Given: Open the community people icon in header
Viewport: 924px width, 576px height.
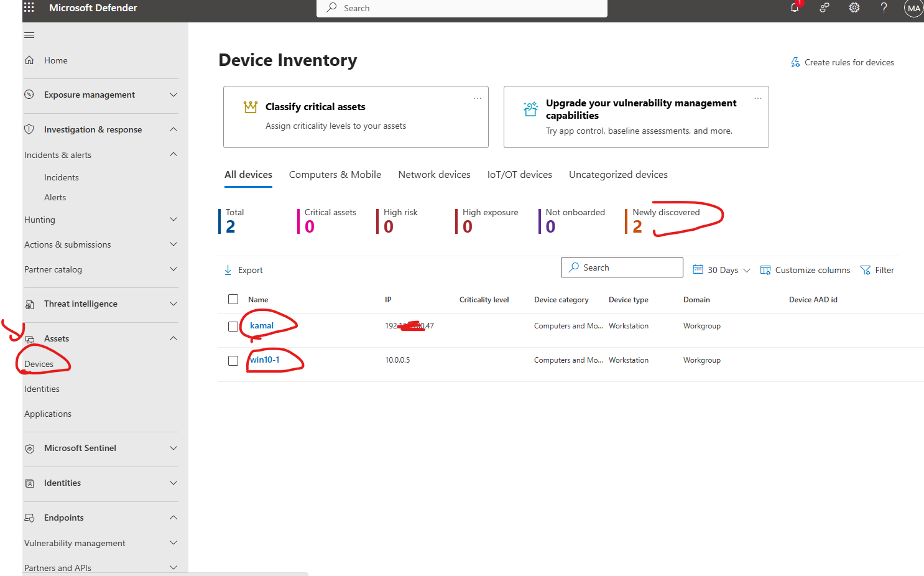Looking at the screenshot, I should coord(825,7).
